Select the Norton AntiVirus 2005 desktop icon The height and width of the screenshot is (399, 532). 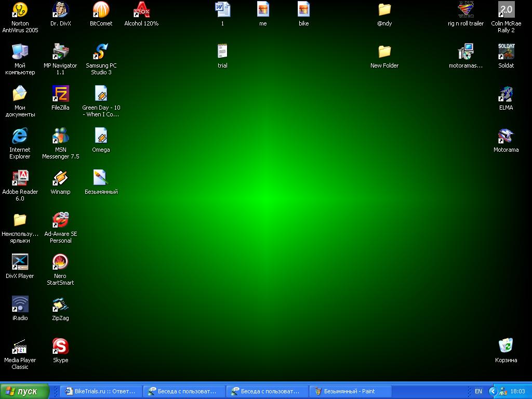point(20,10)
